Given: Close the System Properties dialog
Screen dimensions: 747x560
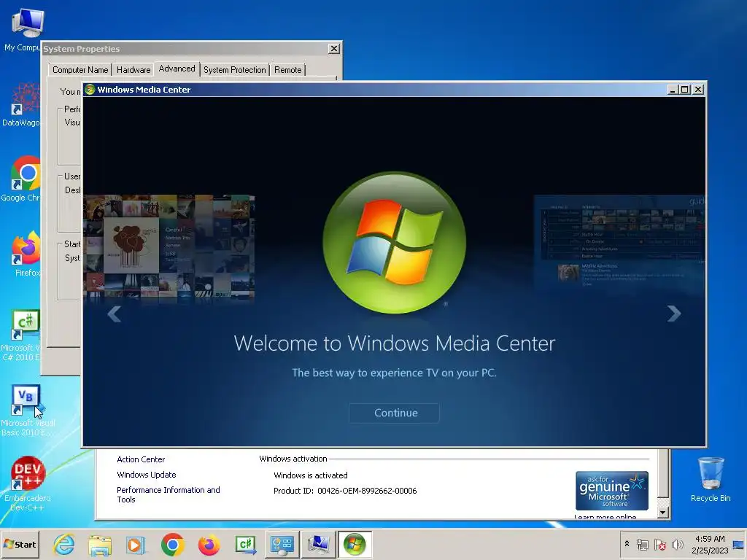Looking at the screenshot, I should [x=334, y=49].
